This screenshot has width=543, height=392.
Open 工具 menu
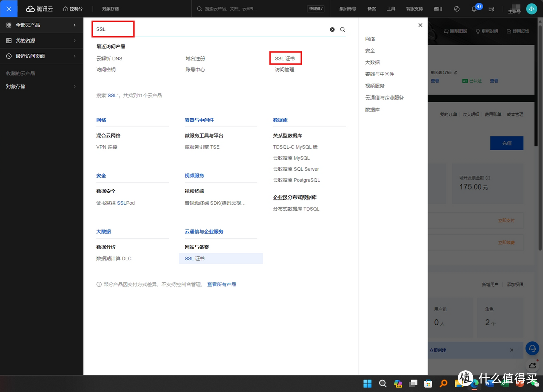pyautogui.click(x=391, y=9)
